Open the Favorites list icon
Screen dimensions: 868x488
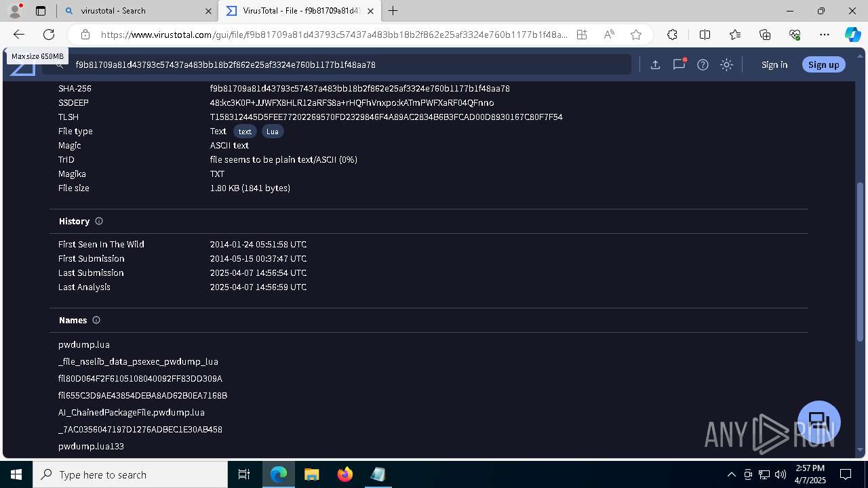(735, 35)
